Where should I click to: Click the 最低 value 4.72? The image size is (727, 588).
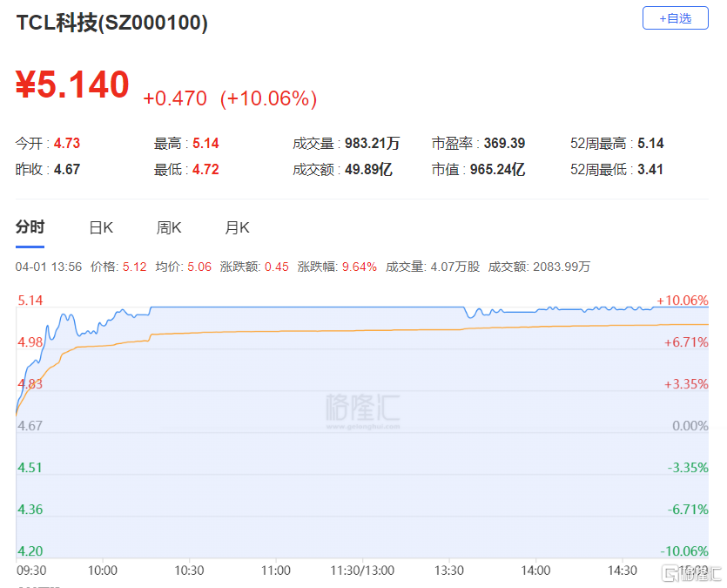point(205,169)
